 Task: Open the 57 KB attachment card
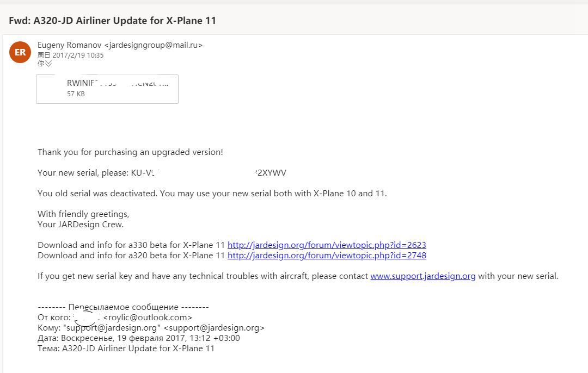[107, 89]
